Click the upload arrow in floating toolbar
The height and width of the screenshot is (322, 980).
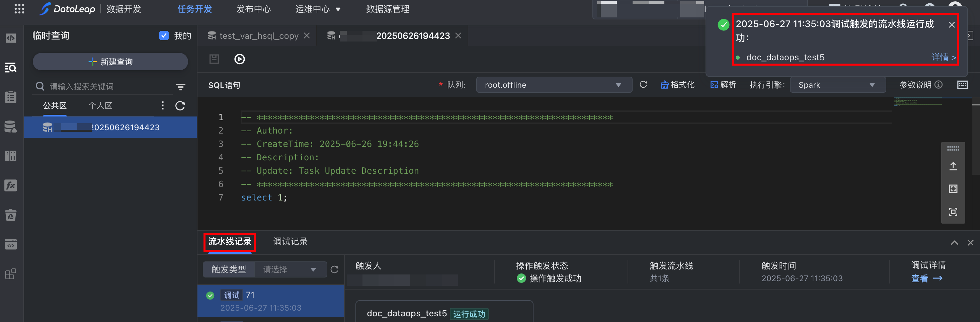click(x=953, y=166)
